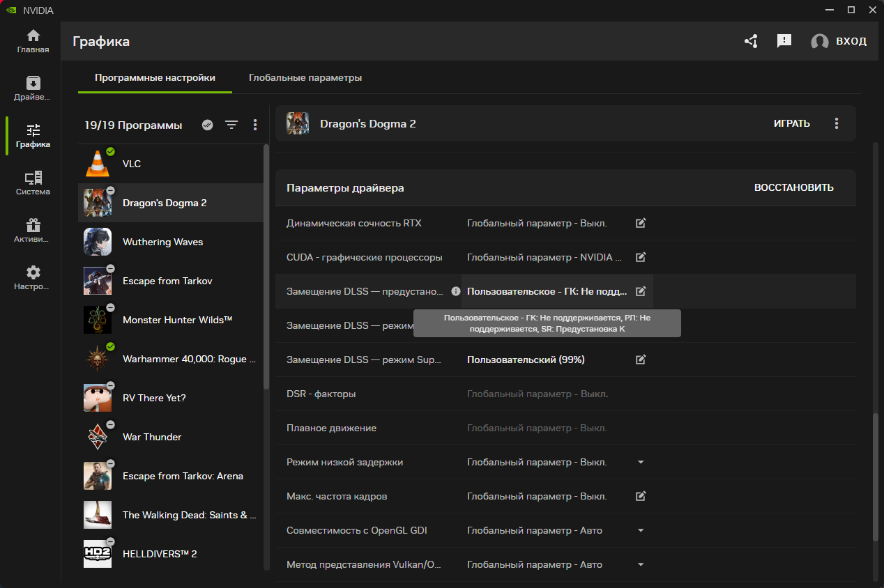Toggle optimization badge on VLC icon
884x588 pixels.
[110, 151]
